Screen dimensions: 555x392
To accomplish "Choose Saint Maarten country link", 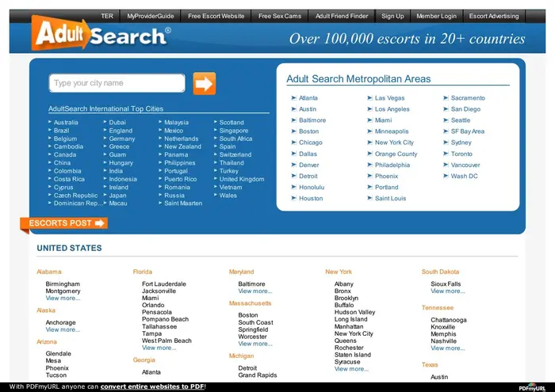I will [183, 204].
